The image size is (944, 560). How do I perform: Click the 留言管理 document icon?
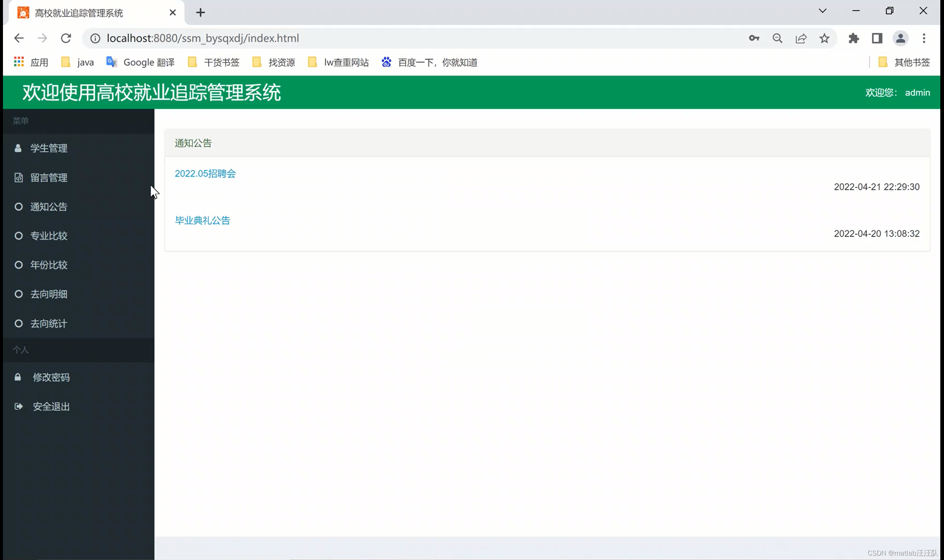[x=18, y=177]
